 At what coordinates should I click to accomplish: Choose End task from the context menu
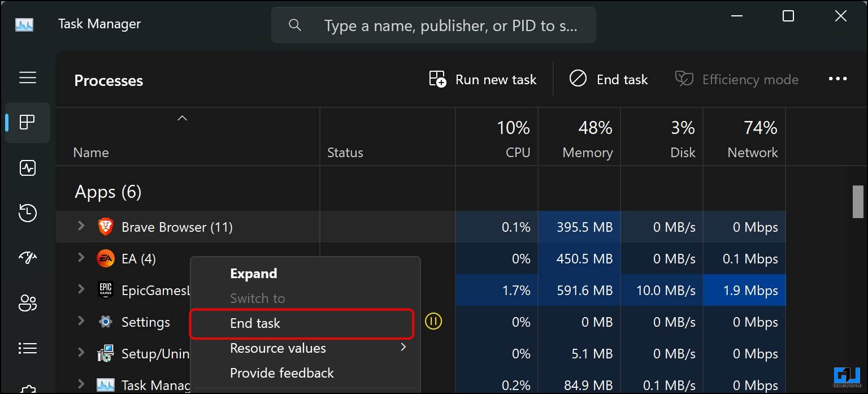[254, 323]
